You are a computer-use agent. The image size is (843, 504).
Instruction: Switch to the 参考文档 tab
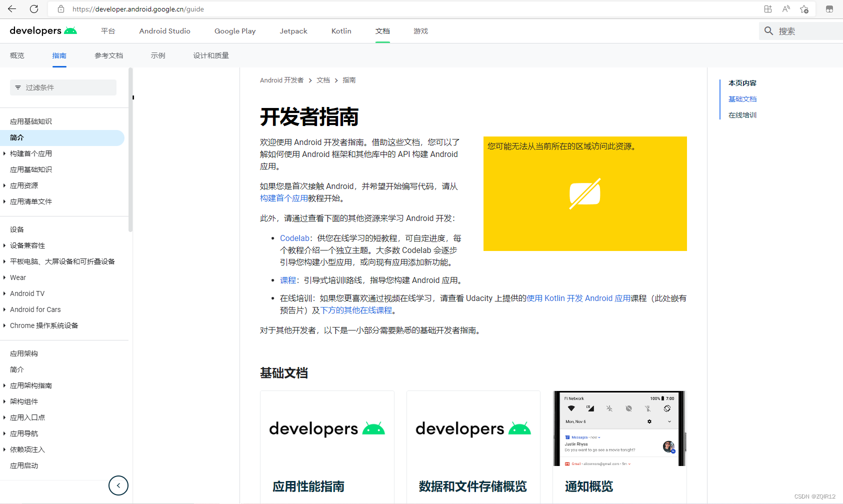point(108,55)
